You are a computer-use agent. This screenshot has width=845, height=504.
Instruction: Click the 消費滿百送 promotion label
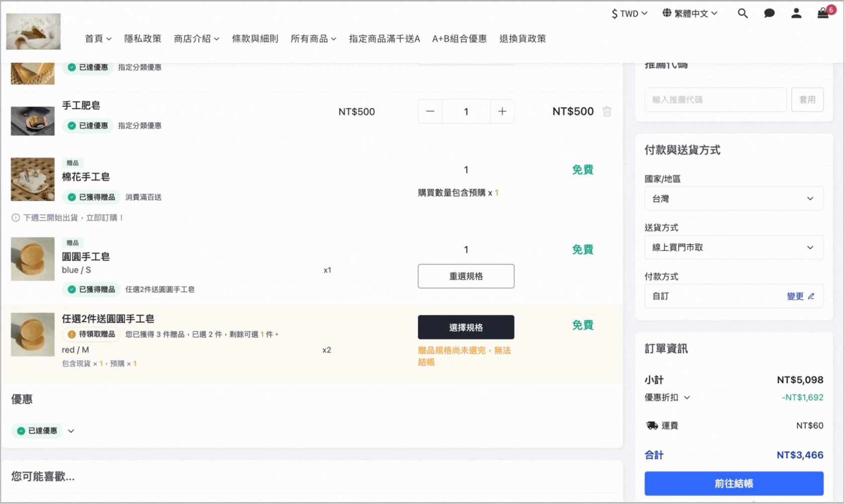143,197
